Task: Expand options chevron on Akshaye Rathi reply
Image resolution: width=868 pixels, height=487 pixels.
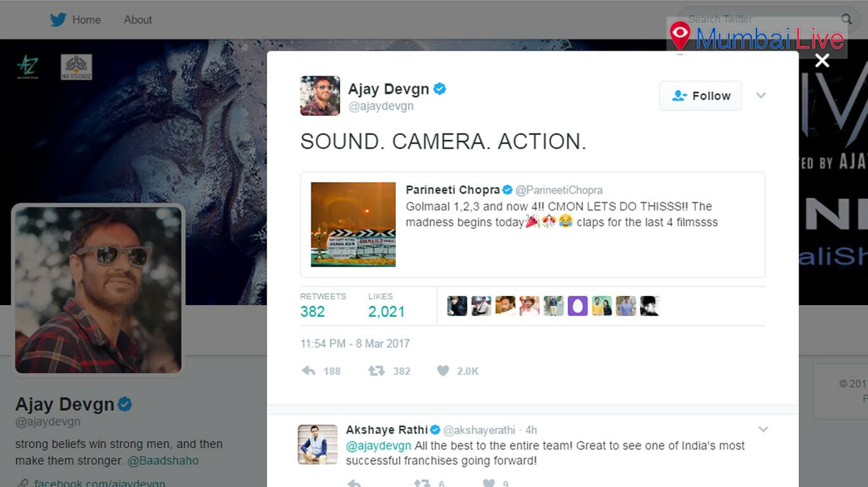Action: point(763,429)
